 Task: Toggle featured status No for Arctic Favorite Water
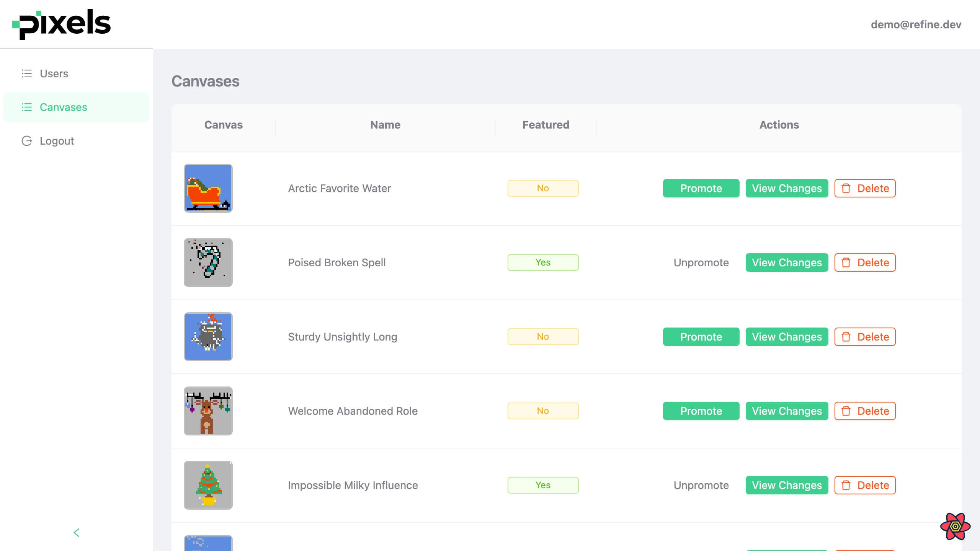(543, 188)
